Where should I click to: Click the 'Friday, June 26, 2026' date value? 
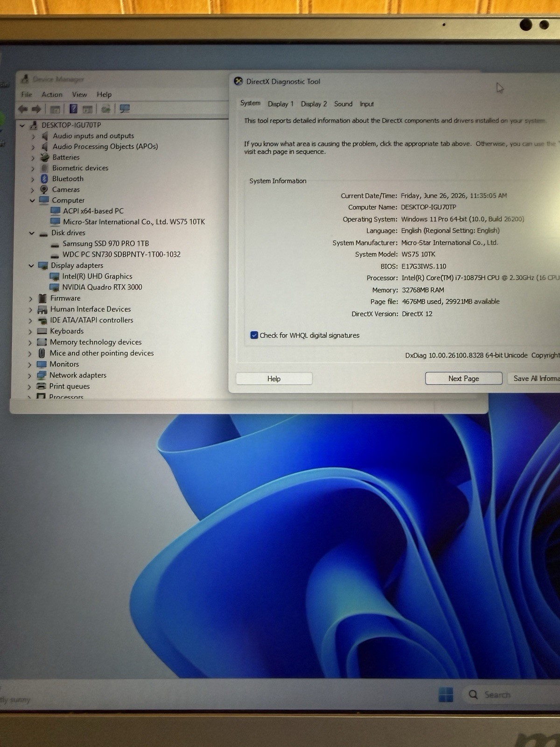pyautogui.click(x=454, y=196)
